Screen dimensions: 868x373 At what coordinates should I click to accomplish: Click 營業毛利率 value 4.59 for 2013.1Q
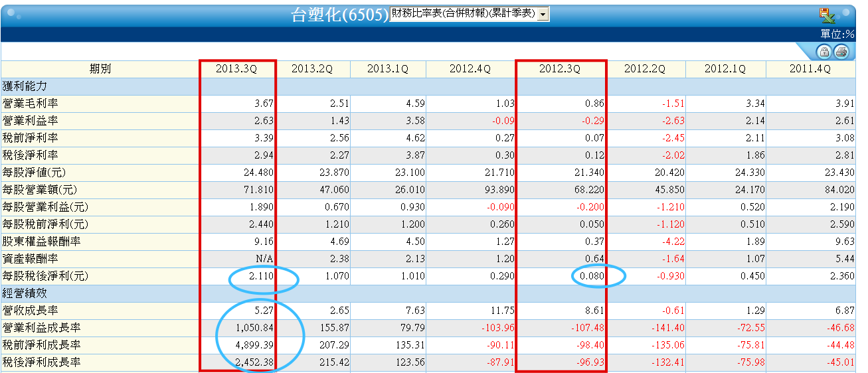coord(414,104)
